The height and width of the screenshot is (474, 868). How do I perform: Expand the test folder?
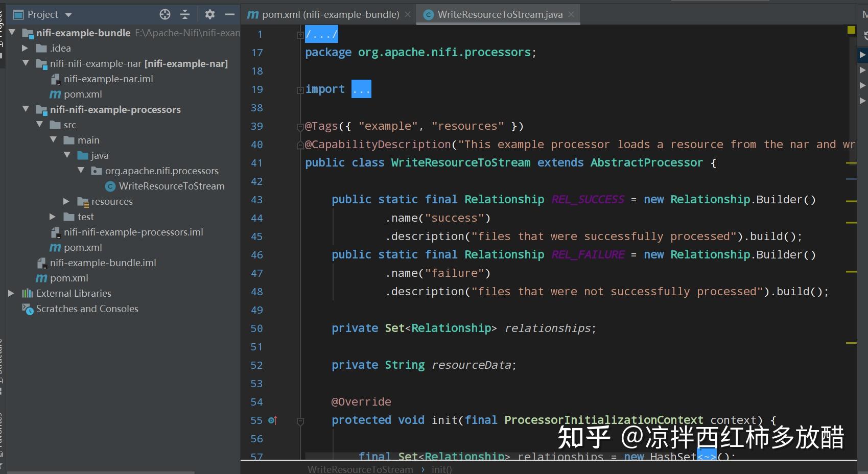pyautogui.click(x=52, y=217)
